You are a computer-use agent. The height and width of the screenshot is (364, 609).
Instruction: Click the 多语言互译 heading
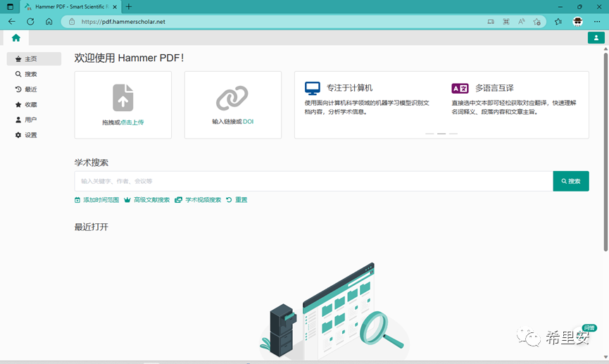[x=494, y=88]
